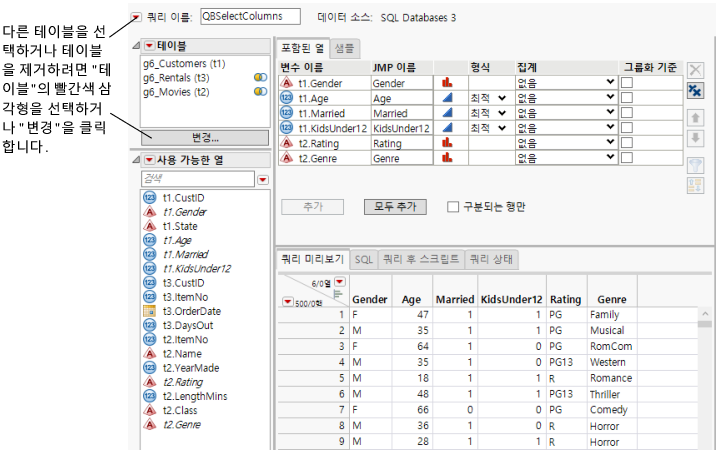Screen dimensions: 718x451
Task: Open the red triangle menu beside 쿼리 이름
Action: pyautogui.click(x=136, y=17)
